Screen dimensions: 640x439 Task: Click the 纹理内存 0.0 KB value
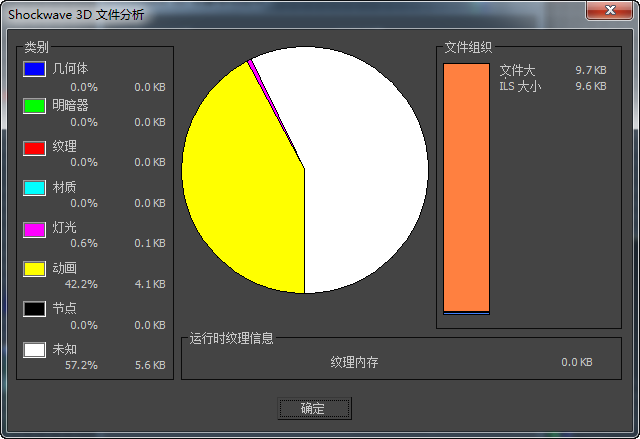pos(577,362)
